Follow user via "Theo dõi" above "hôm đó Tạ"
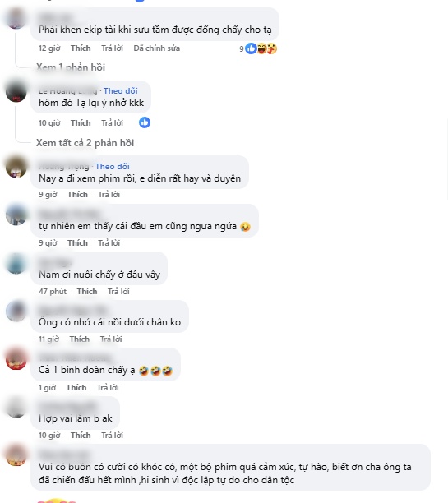Image resolution: width=448 pixels, height=503 pixels. click(121, 91)
